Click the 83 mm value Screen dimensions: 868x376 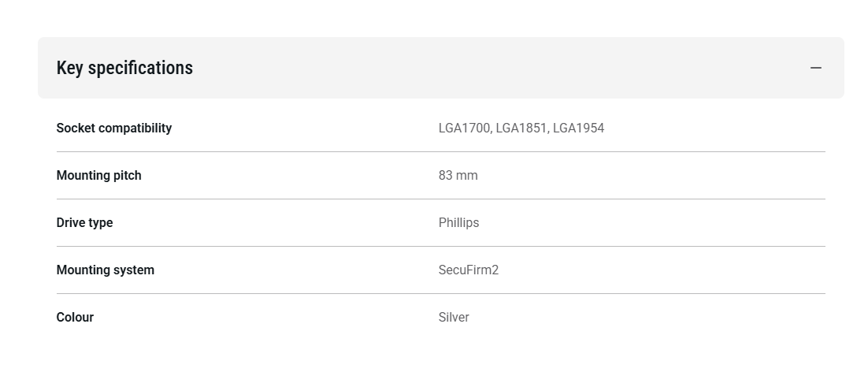click(458, 175)
